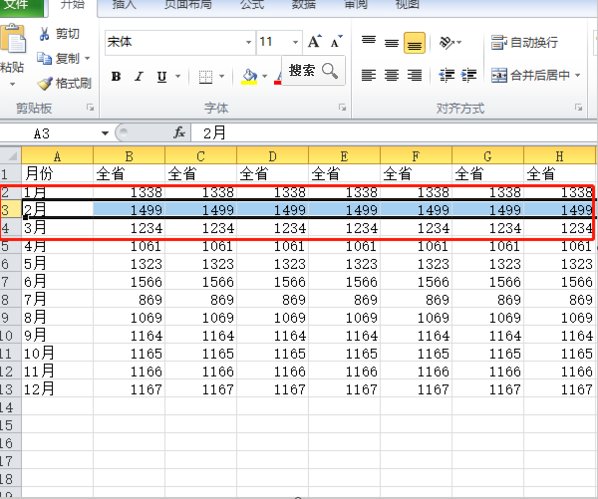
Task: Toggle Italic formatting
Action: click(x=139, y=77)
